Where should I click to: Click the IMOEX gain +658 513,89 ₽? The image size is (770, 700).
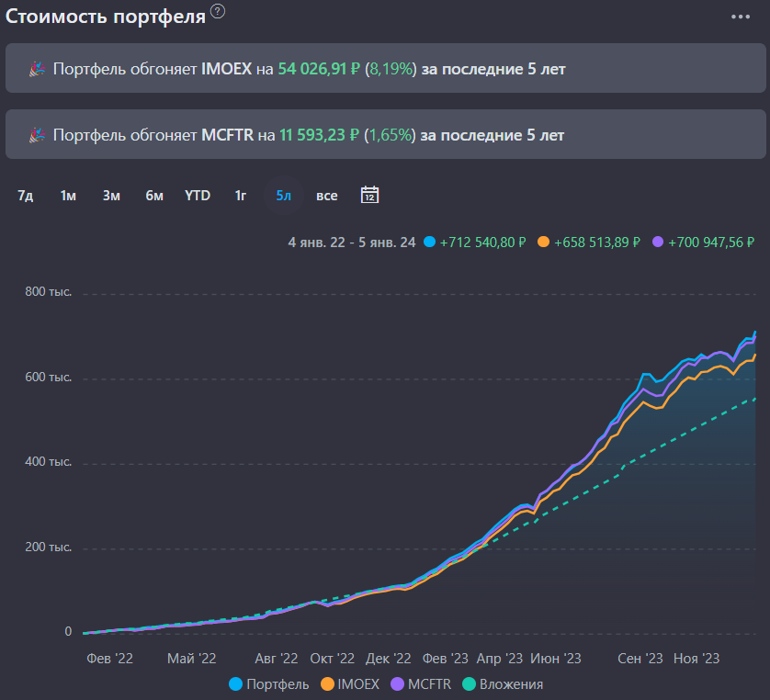click(597, 243)
